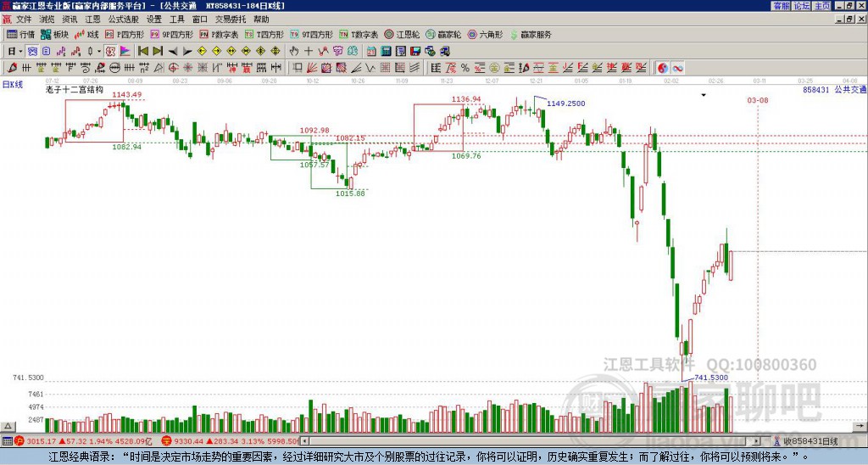Open the 帮助 menu
Viewport: 868px width, 465px height.
(x=261, y=20)
